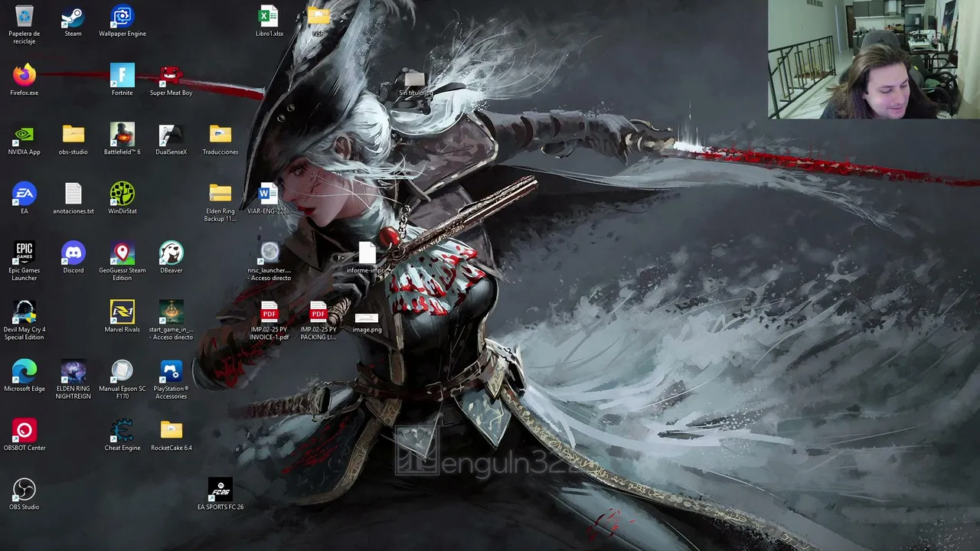Select the Libro1.xlsx Excel file
This screenshot has height=551, width=980.
pos(269,16)
